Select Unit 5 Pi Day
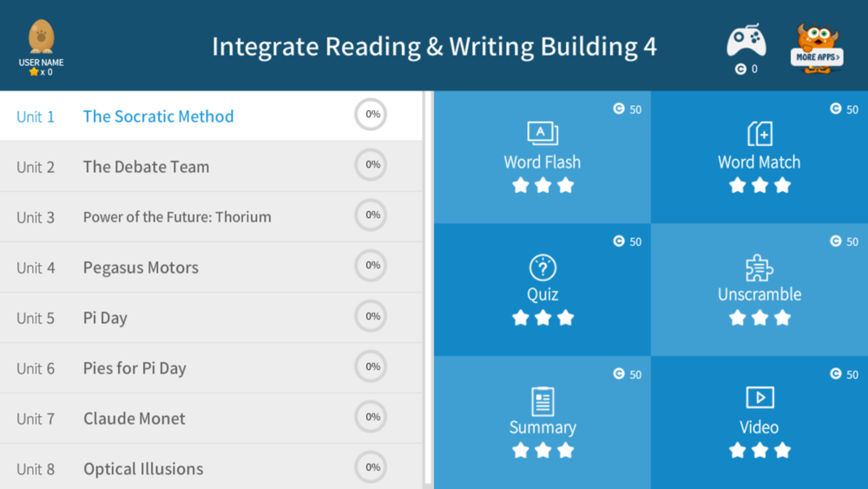868x489 pixels. click(x=211, y=318)
